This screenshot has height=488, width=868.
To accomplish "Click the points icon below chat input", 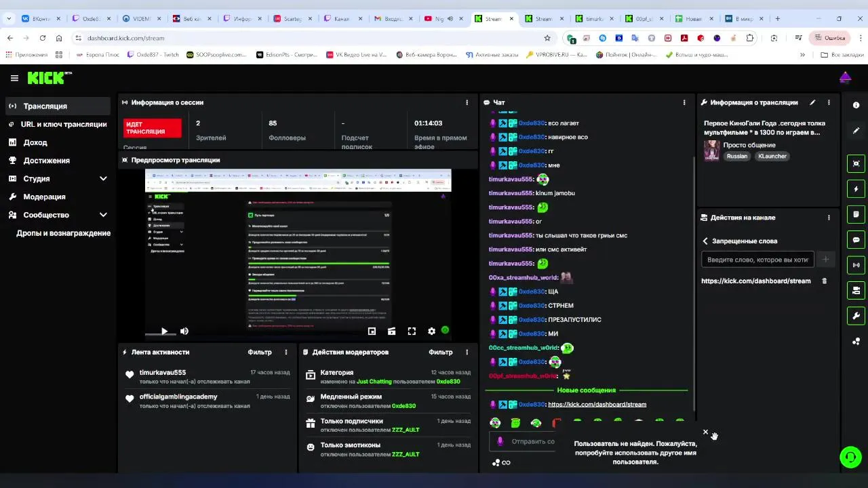I will [501, 462].
